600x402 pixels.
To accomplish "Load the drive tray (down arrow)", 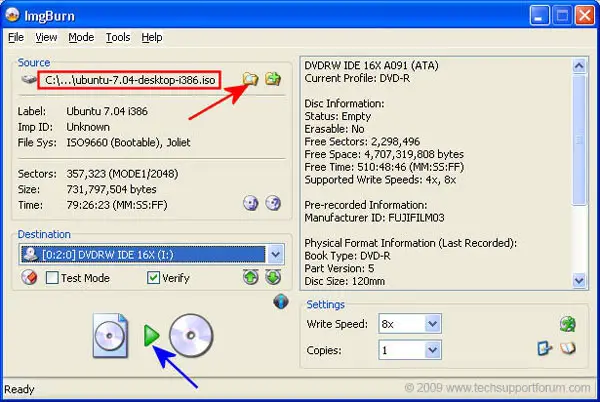I will (273, 277).
